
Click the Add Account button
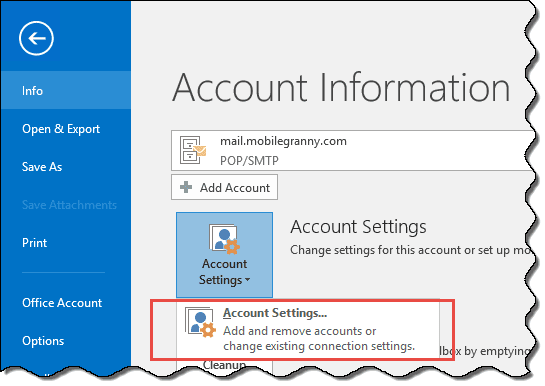pos(224,187)
